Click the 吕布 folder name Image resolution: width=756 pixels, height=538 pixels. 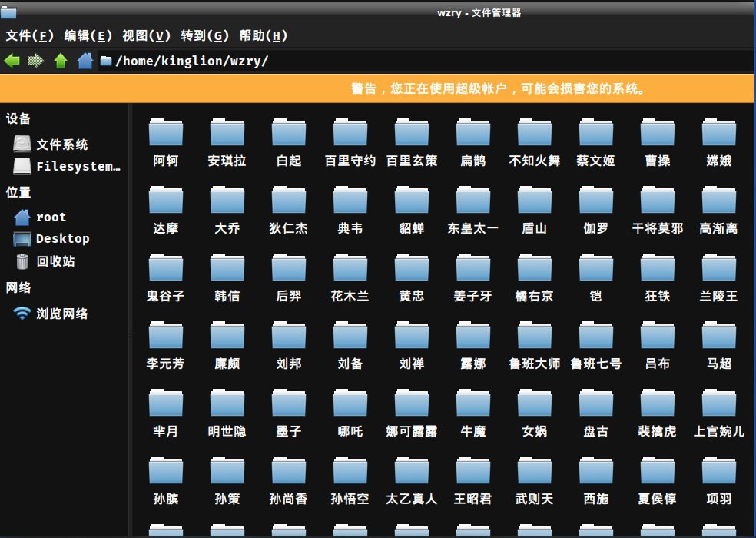[x=658, y=364]
